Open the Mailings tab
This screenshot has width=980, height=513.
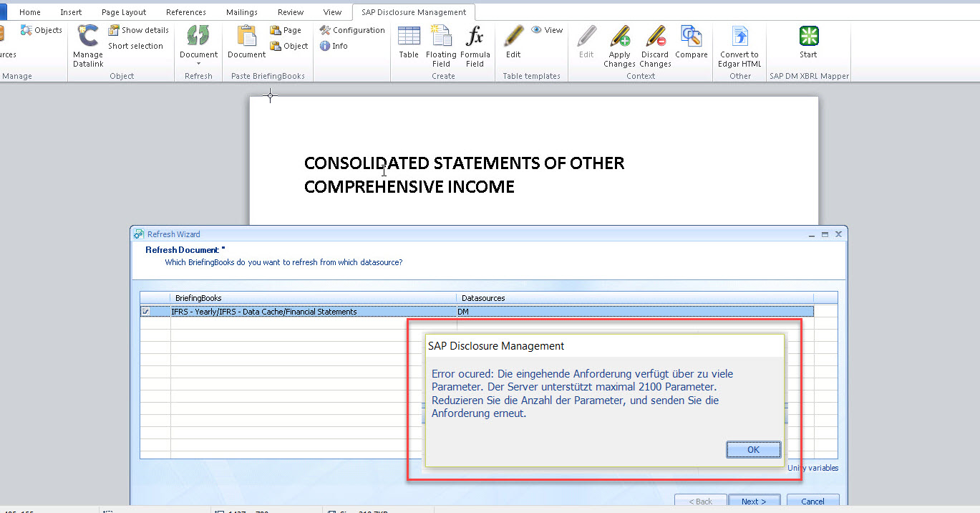point(242,12)
